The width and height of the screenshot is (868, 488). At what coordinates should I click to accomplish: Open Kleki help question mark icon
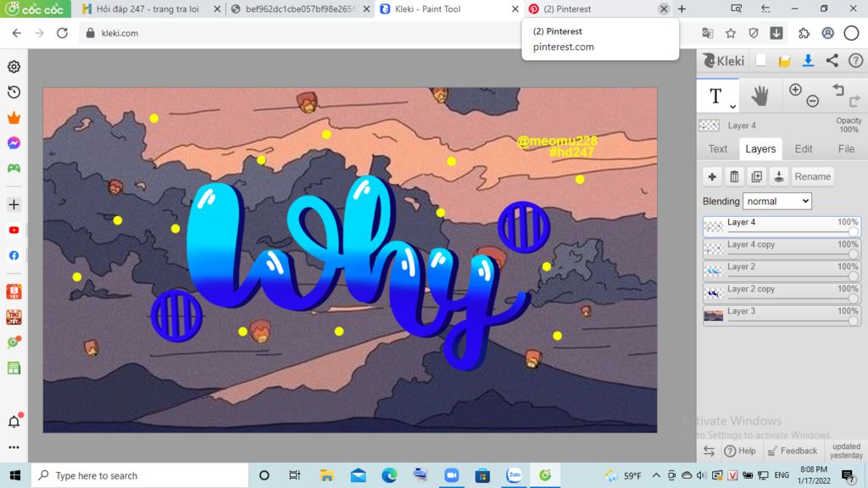tap(855, 60)
